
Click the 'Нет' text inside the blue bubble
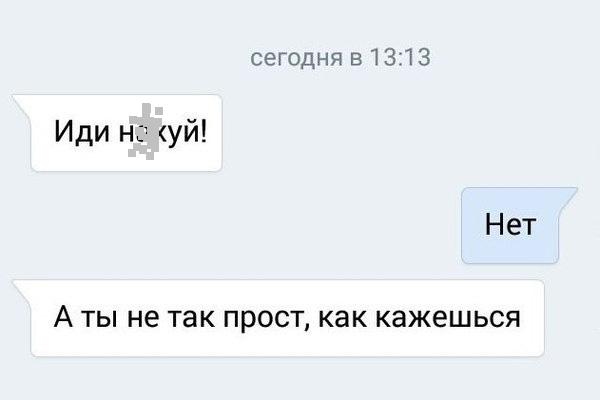click(x=510, y=224)
